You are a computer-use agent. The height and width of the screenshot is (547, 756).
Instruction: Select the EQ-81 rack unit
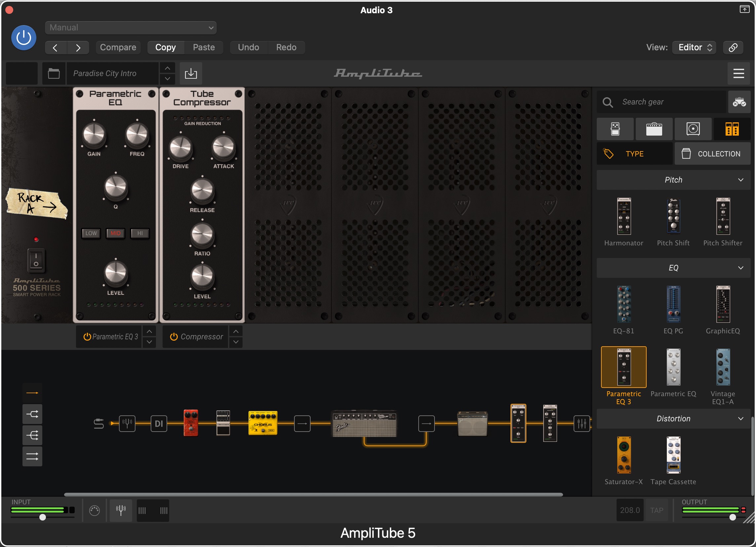pos(624,310)
